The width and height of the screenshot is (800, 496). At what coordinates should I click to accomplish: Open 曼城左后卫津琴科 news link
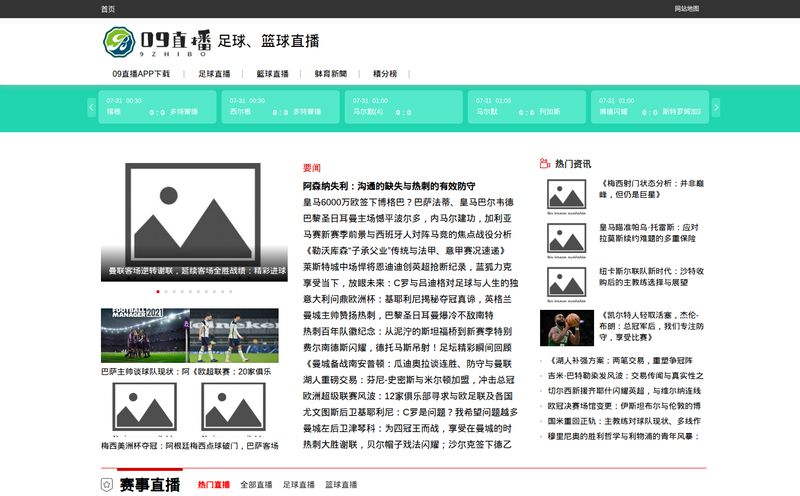point(407,429)
